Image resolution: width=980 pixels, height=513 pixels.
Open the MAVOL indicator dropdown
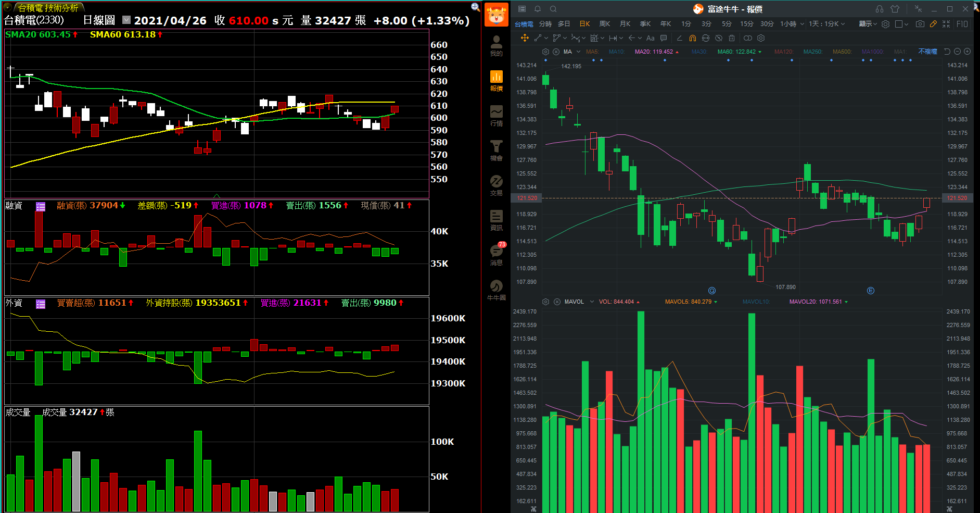tap(592, 302)
